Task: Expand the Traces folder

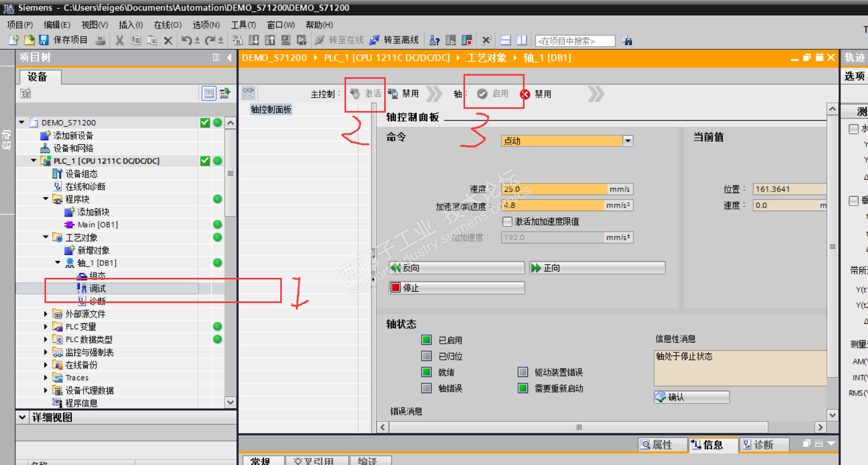Action: (x=46, y=378)
